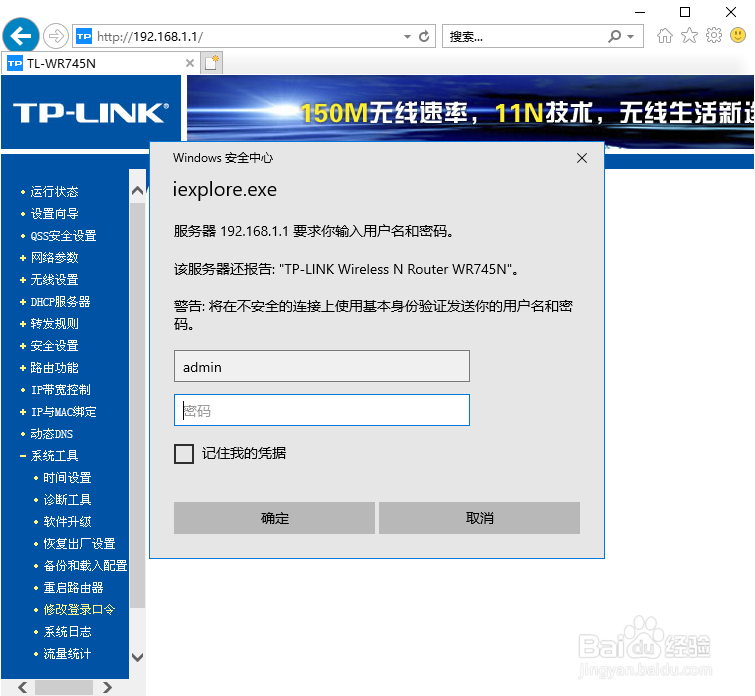Viewport: 755px width, 696px height.
Task: Open 系统日志 submenu item
Action: [x=67, y=632]
